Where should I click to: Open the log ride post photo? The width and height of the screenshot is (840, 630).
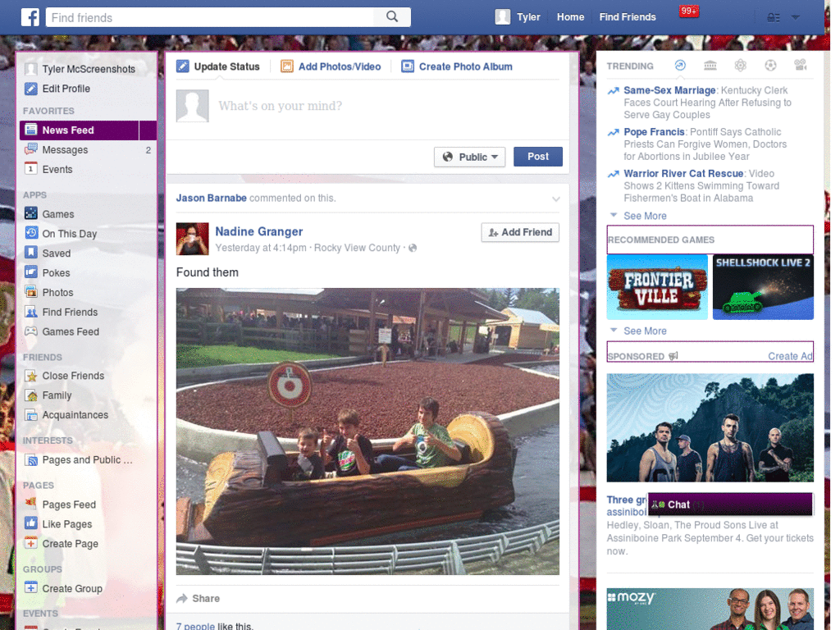367,431
